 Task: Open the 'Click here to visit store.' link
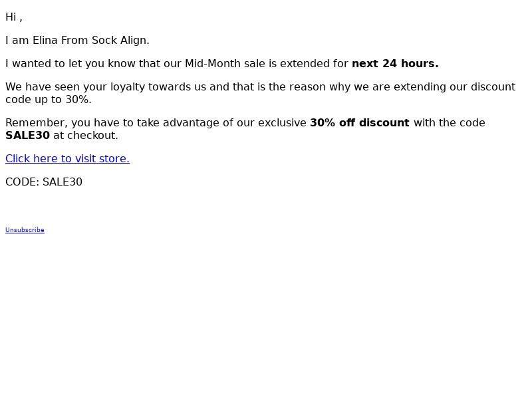point(67,158)
